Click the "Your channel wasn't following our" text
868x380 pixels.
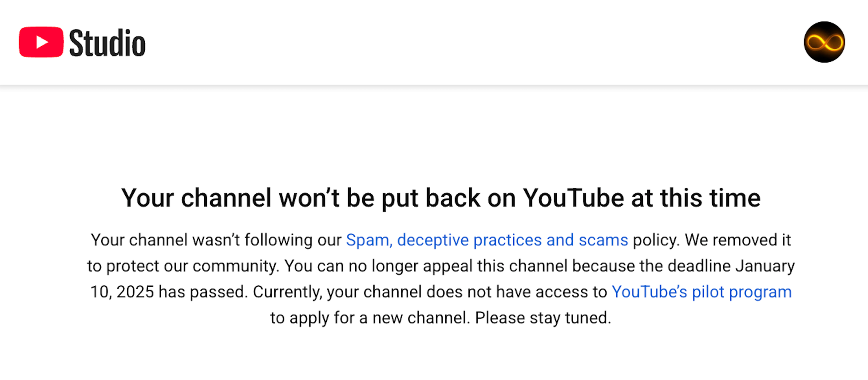[216, 240]
